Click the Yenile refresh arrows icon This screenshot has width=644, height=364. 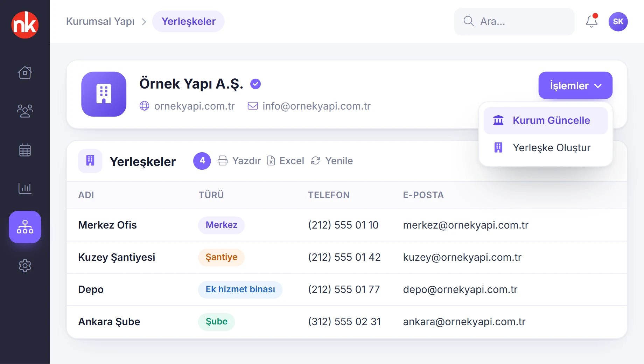point(316,161)
